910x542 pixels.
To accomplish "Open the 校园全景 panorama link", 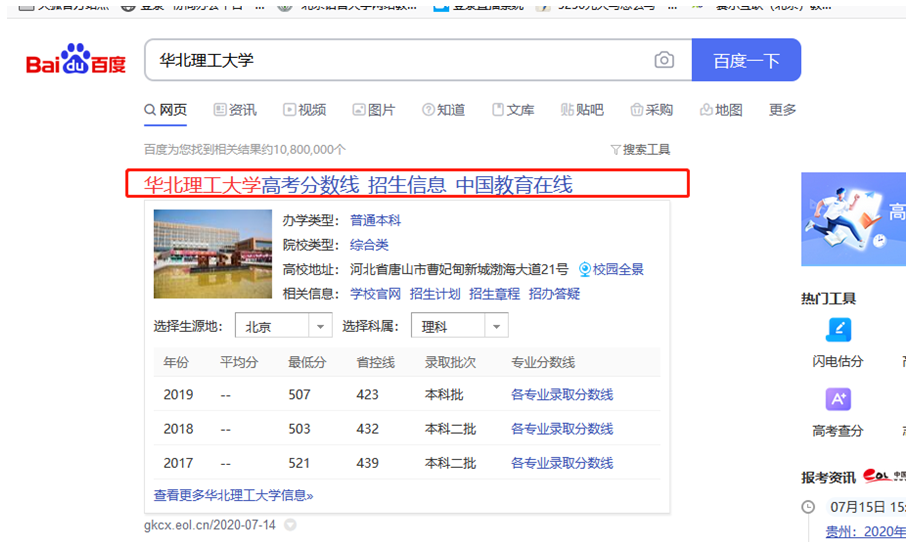I will click(x=611, y=269).
